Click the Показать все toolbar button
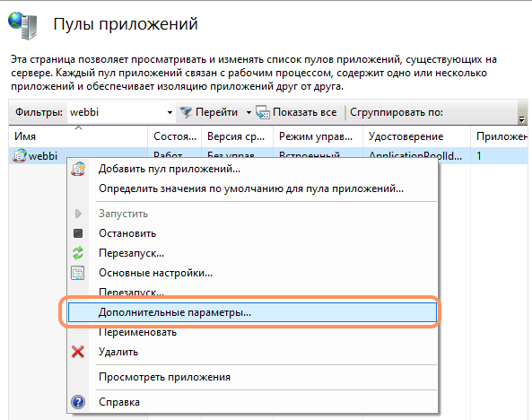Image resolution: width=532 pixels, height=420 pixels. [x=296, y=112]
